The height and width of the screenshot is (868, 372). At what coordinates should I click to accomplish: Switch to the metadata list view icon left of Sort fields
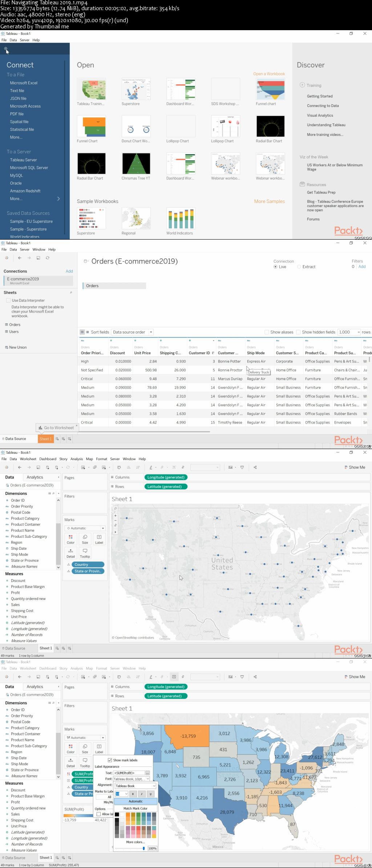click(88, 332)
